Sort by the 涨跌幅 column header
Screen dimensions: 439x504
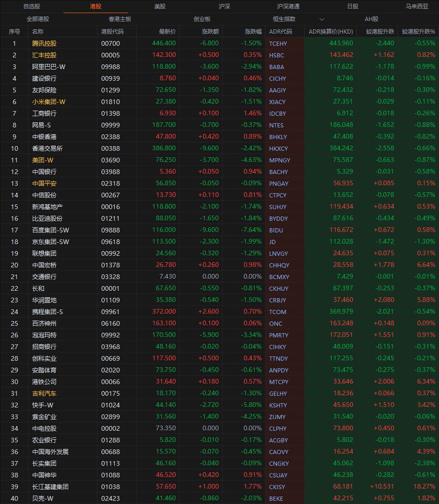(x=253, y=32)
